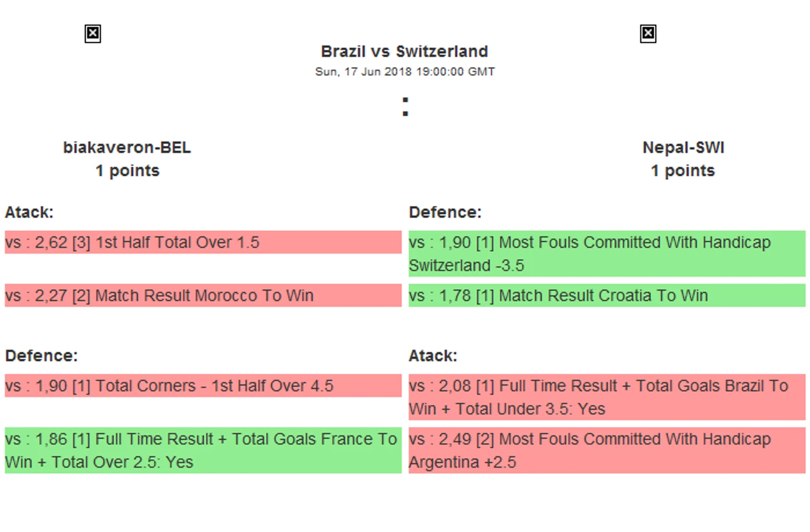Select the Match Result Morocco To Win bet
Screen dimensions: 810x532
(203, 296)
